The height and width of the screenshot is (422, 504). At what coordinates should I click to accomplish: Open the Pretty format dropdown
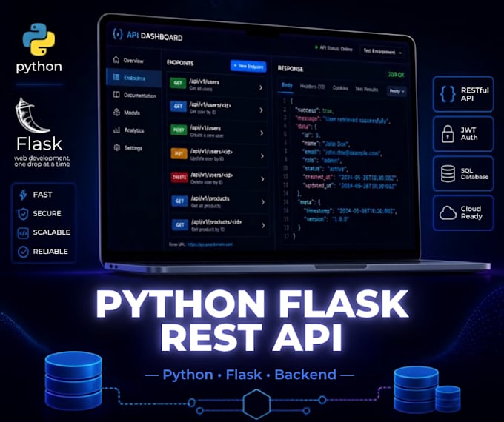pyautogui.click(x=397, y=91)
